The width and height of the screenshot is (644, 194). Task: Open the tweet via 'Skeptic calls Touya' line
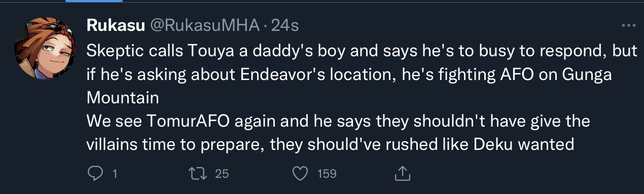[349, 50]
